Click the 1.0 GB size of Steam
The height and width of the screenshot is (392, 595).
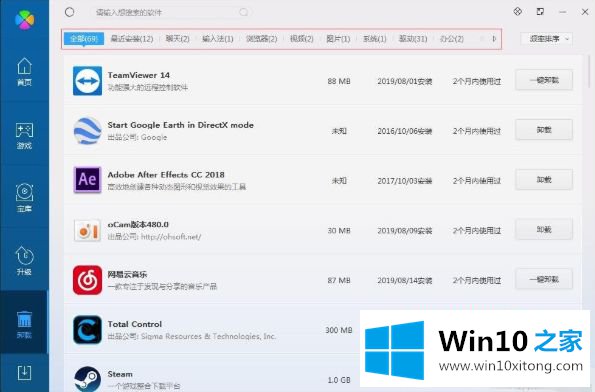(x=339, y=380)
